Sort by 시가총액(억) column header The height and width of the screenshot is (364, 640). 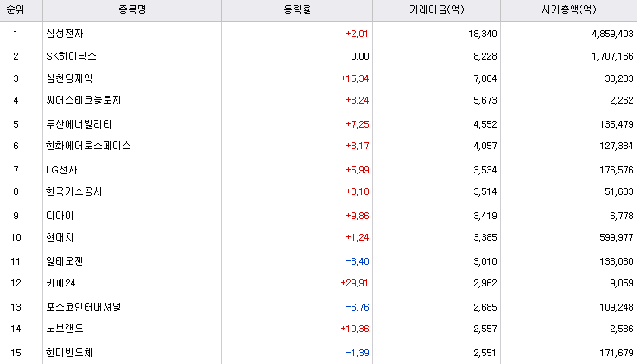tap(569, 9)
